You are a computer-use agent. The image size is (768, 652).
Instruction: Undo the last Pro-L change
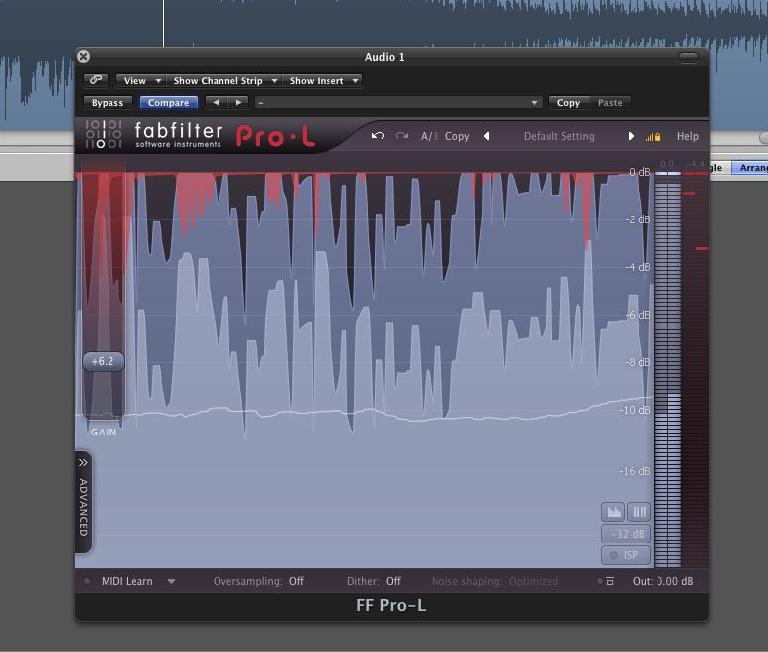(378, 136)
